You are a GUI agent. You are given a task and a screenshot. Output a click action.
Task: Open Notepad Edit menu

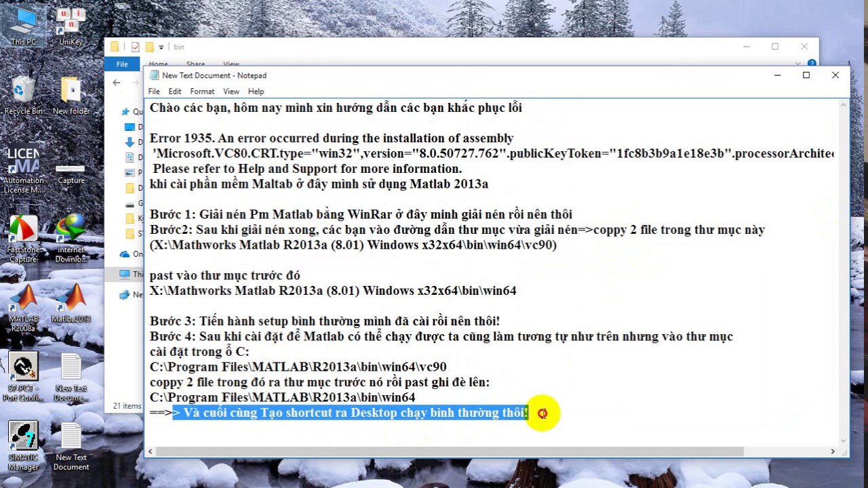pos(175,91)
